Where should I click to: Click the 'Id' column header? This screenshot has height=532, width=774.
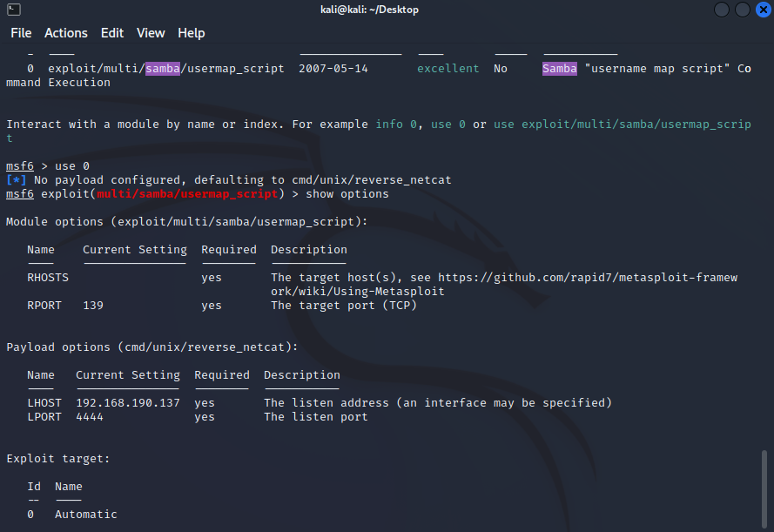[34, 487]
